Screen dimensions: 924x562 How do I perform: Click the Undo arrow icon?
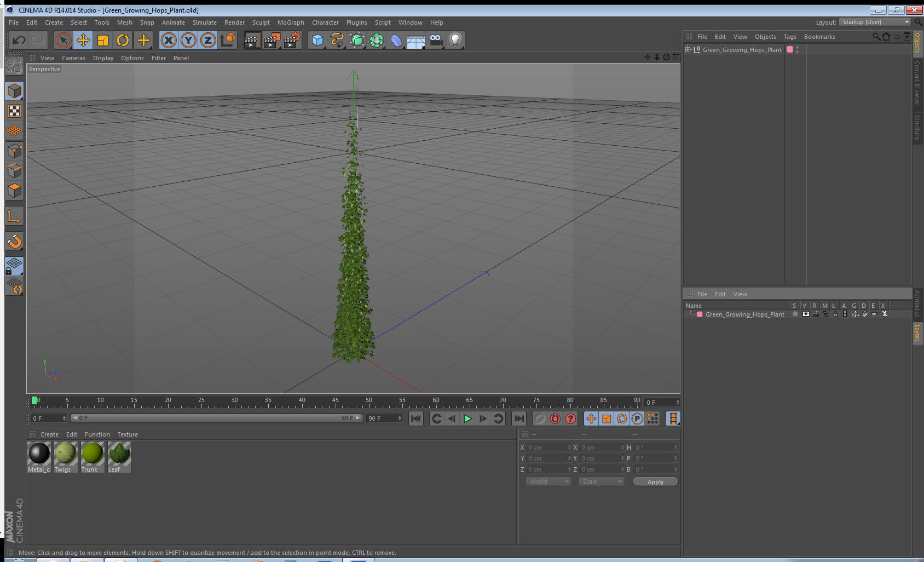pyautogui.click(x=19, y=40)
